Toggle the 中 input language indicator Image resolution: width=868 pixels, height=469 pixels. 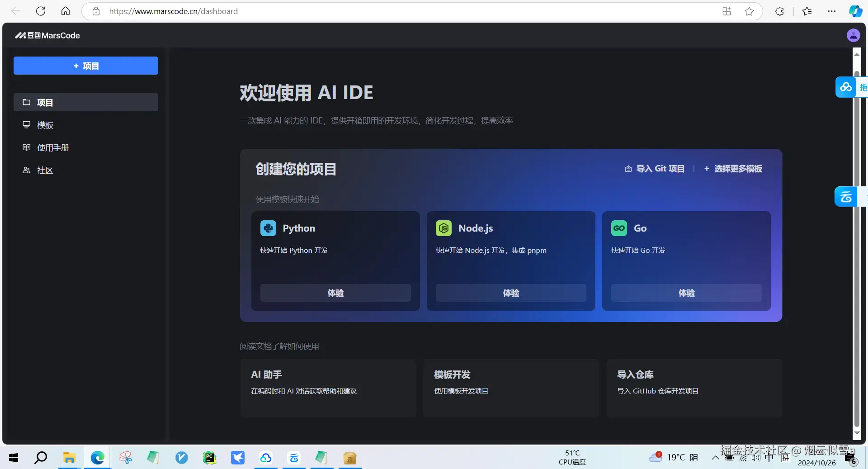(x=769, y=458)
